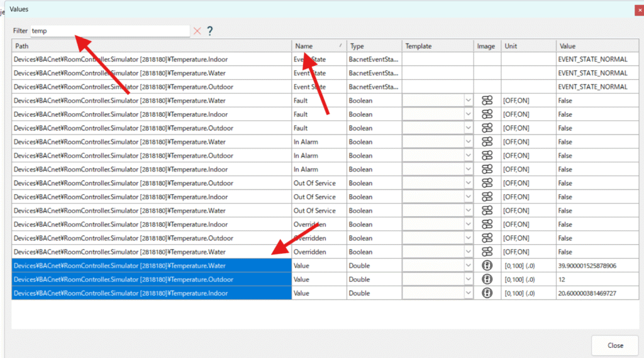Viewport: 644px width, 358px height.
Task: Click the image icon in Temperature.Water Overridden row
Action: (487, 252)
